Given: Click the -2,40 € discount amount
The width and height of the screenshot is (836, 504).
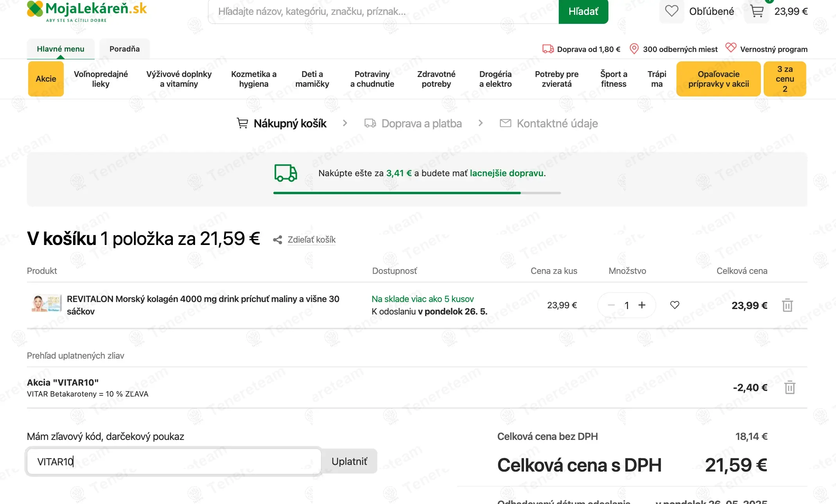Looking at the screenshot, I should (750, 388).
